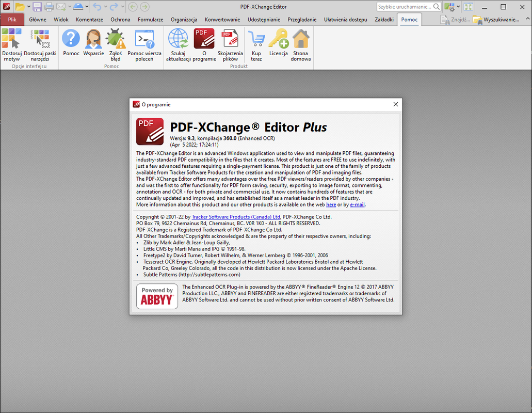Click the green previous view arrow
This screenshot has height=413, width=532.
tap(133, 6)
